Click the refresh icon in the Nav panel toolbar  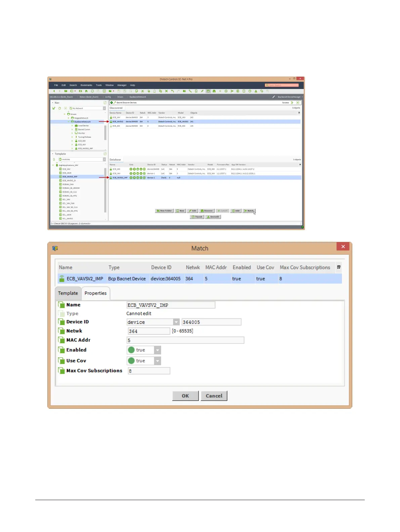[x=59, y=108]
